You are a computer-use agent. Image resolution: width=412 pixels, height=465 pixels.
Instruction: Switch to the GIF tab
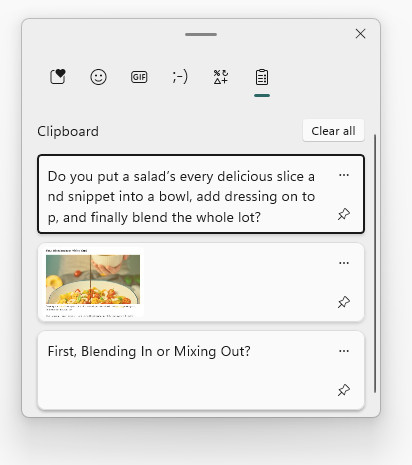[x=139, y=77]
